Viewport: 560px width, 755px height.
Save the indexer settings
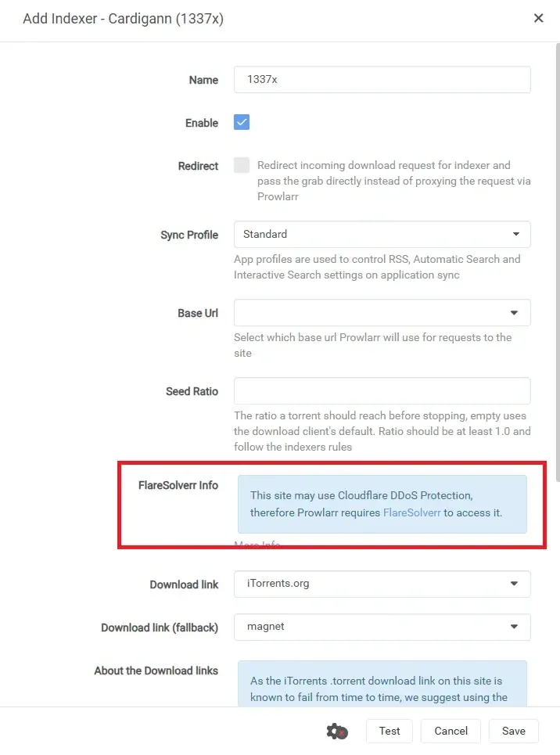coord(514,731)
